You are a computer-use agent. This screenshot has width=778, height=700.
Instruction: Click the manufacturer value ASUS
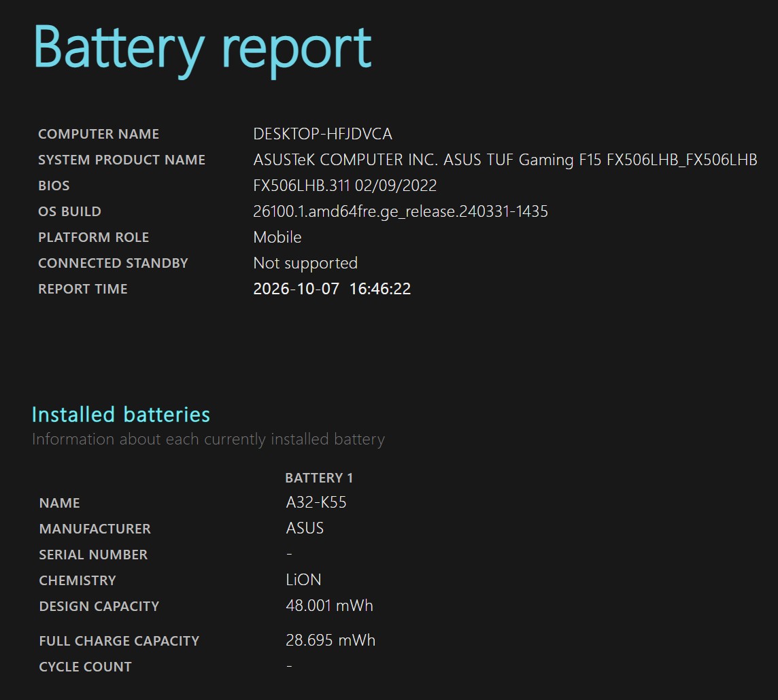[305, 528]
